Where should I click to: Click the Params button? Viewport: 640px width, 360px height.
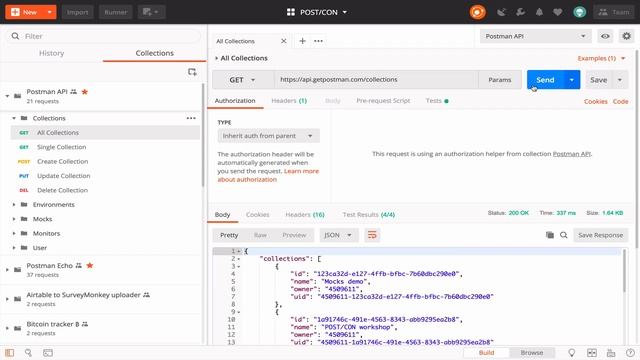[x=500, y=80]
